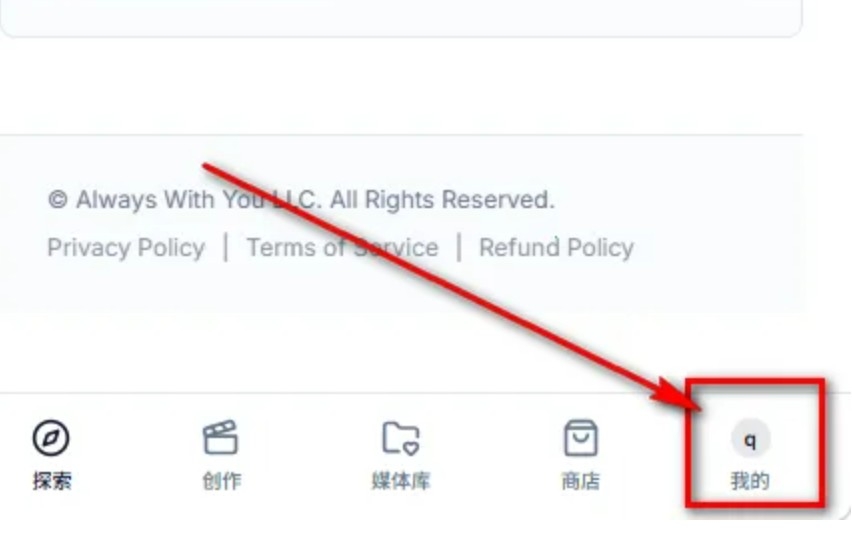Open the clapperboard Create icon
The width and height of the screenshot is (852, 533).
pos(220,437)
